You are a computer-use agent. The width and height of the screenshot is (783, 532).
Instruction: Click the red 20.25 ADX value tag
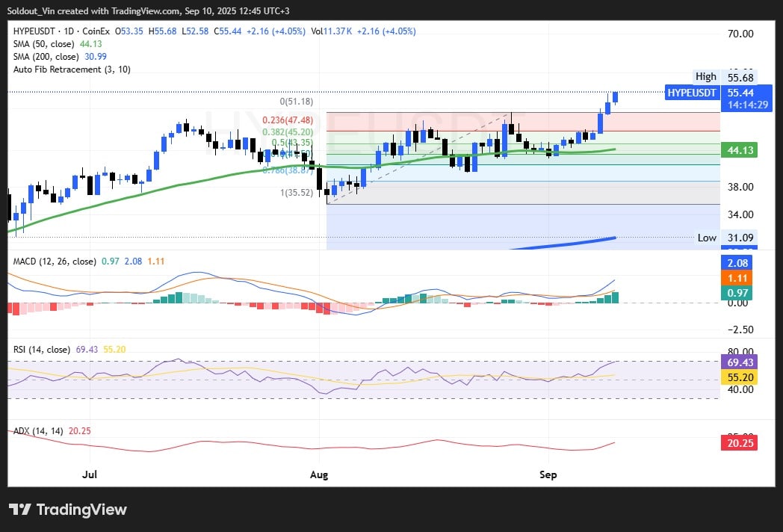[x=739, y=443]
